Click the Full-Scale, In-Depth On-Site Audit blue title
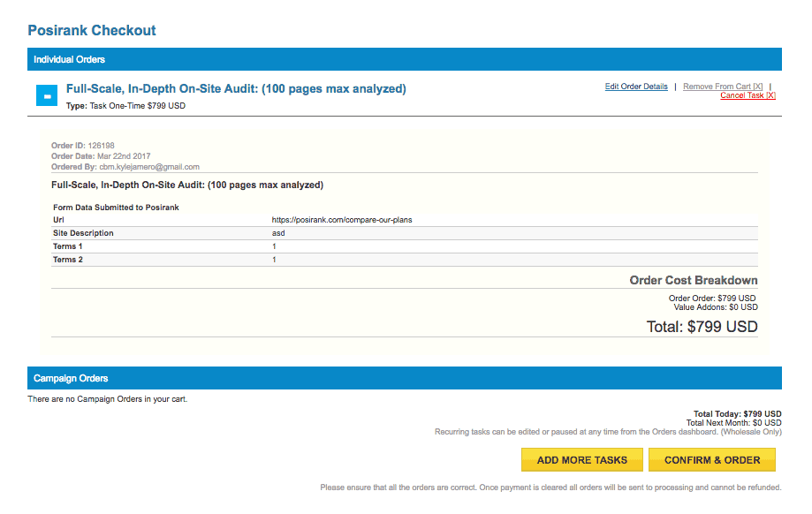812x514 pixels. tap(236, 88)
